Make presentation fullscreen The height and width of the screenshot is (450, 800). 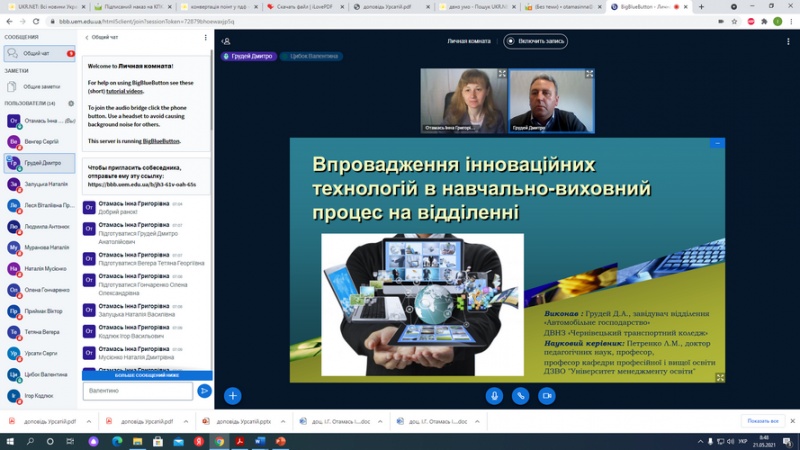click(720, 378)
